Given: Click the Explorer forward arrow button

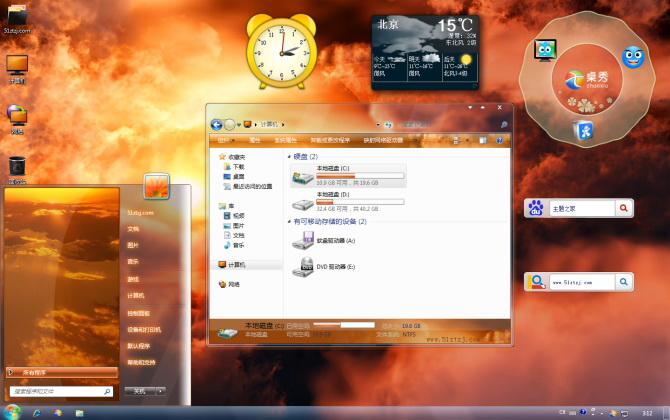Looking at the screenshot, I should [229, 124].
